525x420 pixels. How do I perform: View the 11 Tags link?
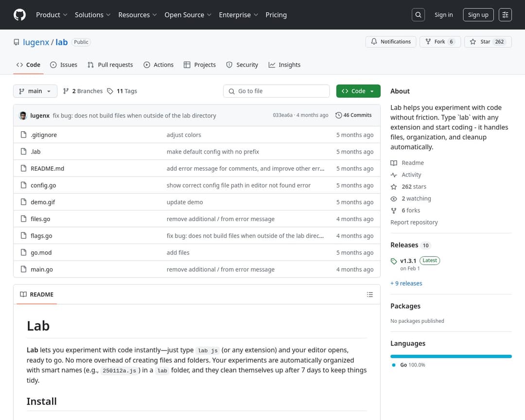122,91
